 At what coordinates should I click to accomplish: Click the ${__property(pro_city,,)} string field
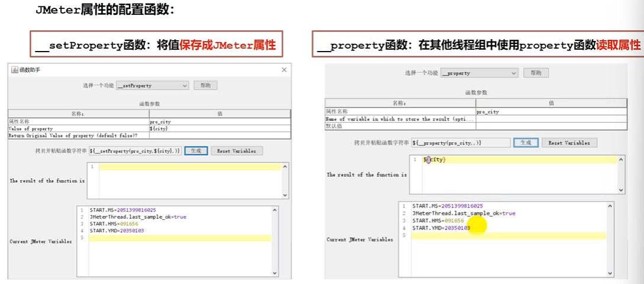coord(461,142)
